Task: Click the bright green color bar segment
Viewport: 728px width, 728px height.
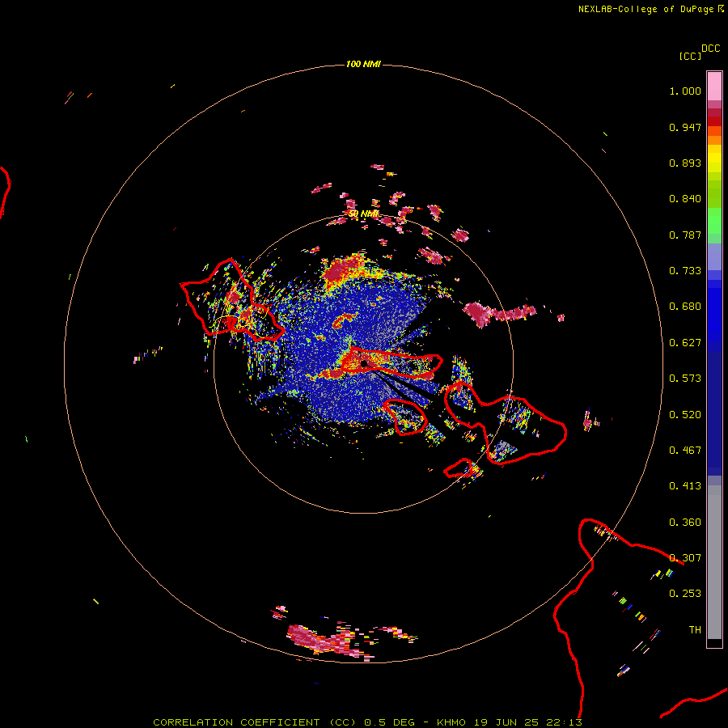Action: 714,221
